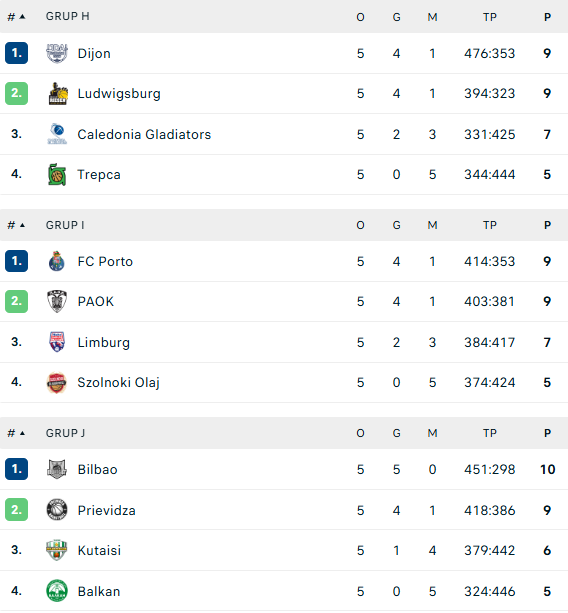Screen dimensions: 568x613
Task: Click Bilbao's blue first-place rank badge
Action: [x=16, y=469]
